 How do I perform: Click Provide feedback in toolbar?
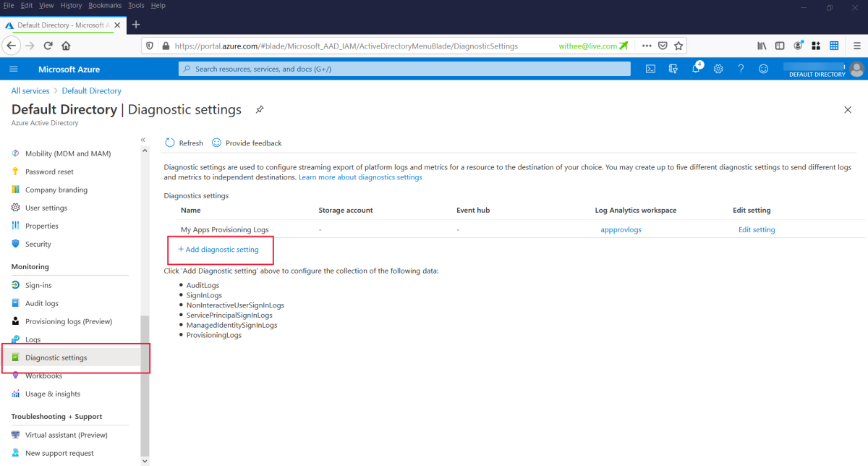[247, 143]
